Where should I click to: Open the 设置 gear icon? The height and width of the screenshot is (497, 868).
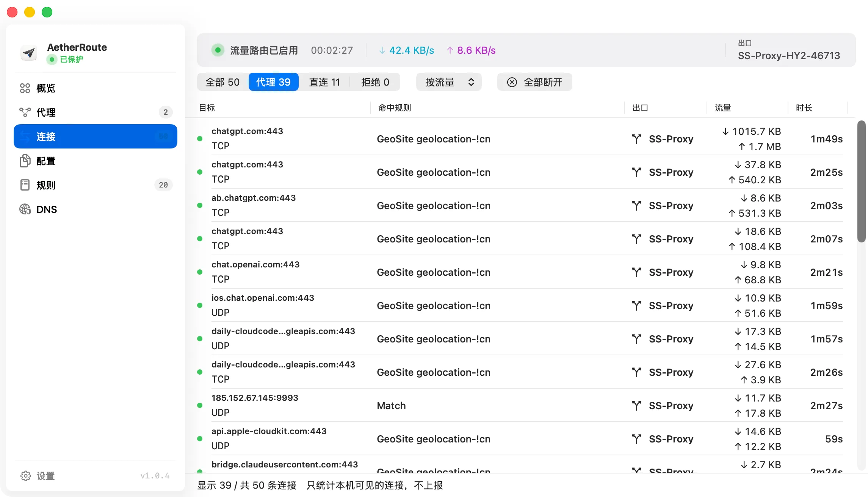[26, 476]
